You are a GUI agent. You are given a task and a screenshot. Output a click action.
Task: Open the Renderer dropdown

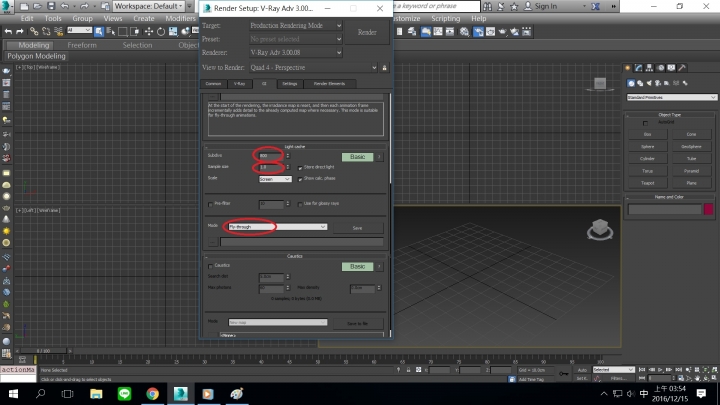point(296,52)
